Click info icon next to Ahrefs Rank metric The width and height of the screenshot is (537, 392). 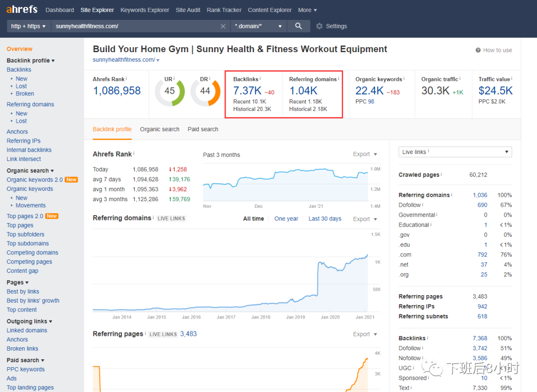126,78
